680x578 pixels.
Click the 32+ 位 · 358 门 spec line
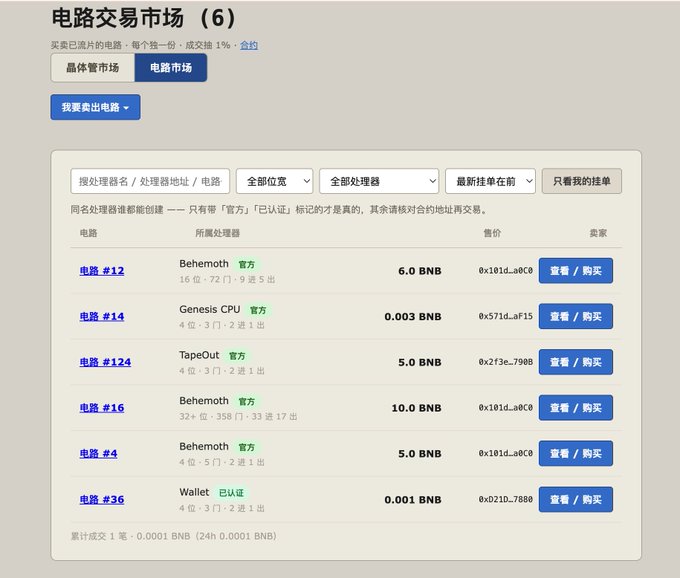pos(238,417)
